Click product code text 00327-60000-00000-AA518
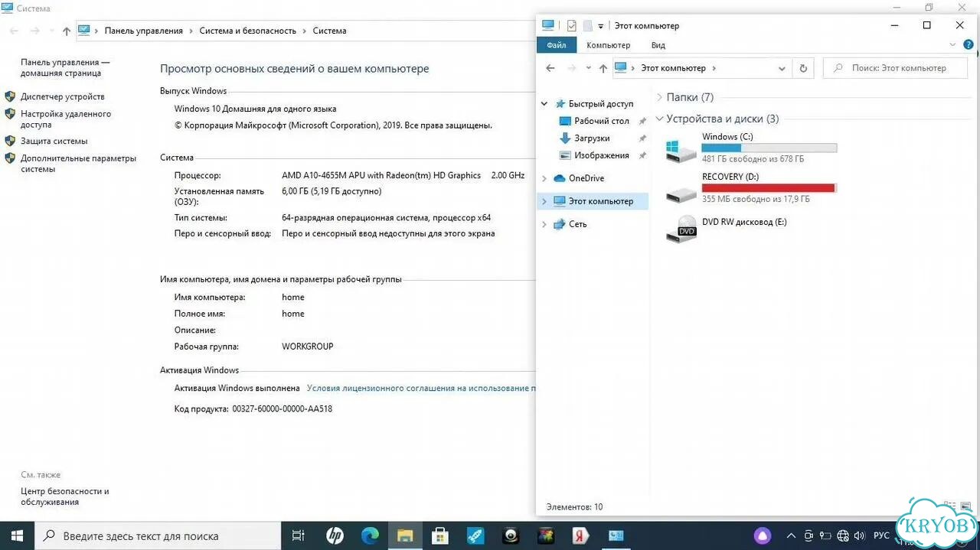Screen dimensions: 980x550 [x=282, y=409]
